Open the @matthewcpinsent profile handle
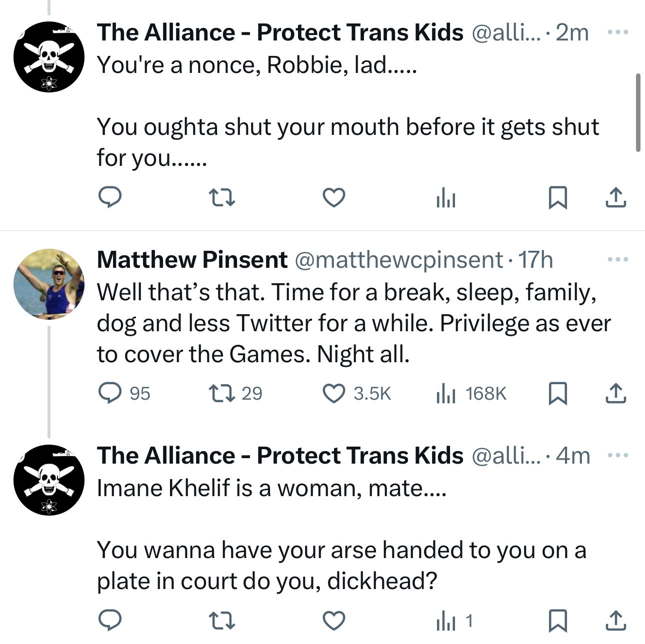 pos(398,260)
